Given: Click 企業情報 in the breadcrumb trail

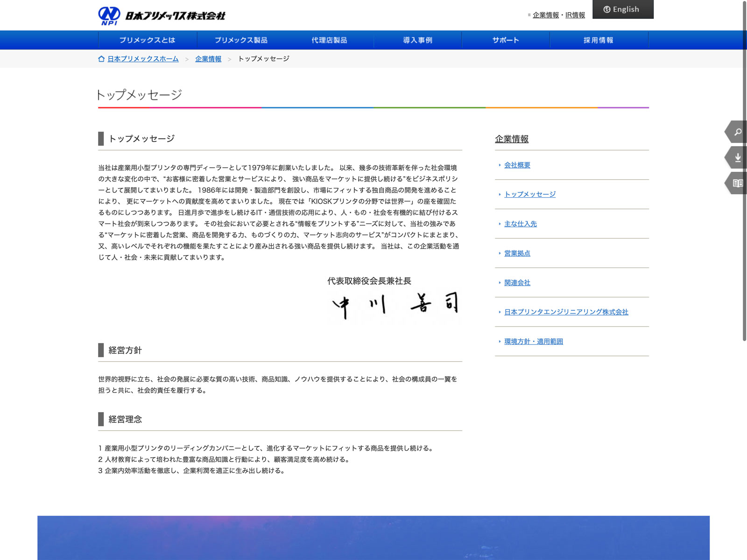Looking at the screenshot, I should [208, 59].
